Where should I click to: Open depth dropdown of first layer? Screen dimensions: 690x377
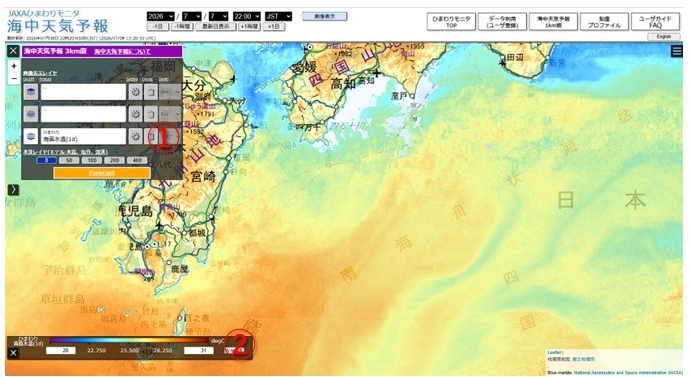pyautogui.click(x=170, y=92)
